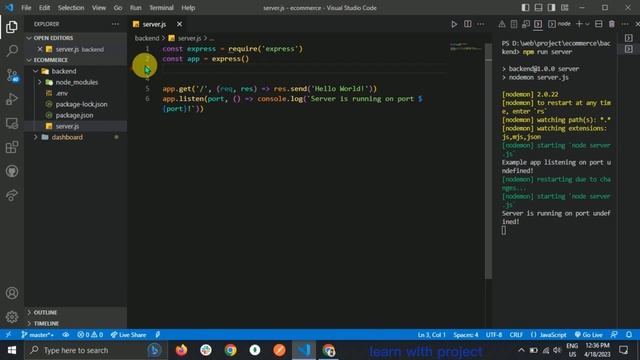
Task: Open the Terminal menu
Action: click(161, 8)
